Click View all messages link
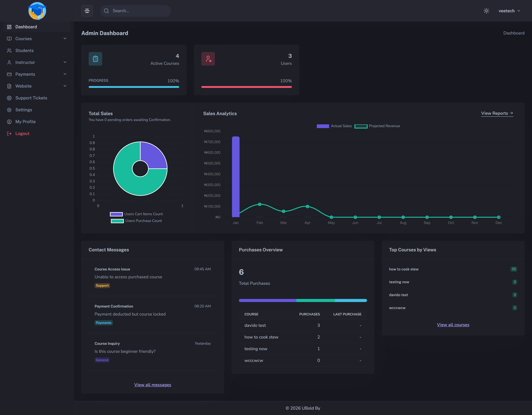The height and width of the screenshot is (415, 532). (x=153, y=385)
